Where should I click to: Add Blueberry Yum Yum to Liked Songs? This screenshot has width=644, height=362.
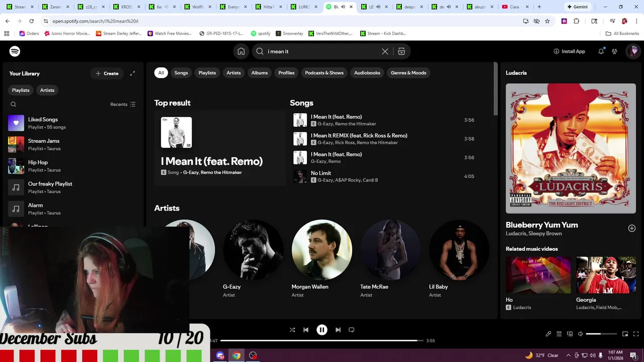[632, 228]
